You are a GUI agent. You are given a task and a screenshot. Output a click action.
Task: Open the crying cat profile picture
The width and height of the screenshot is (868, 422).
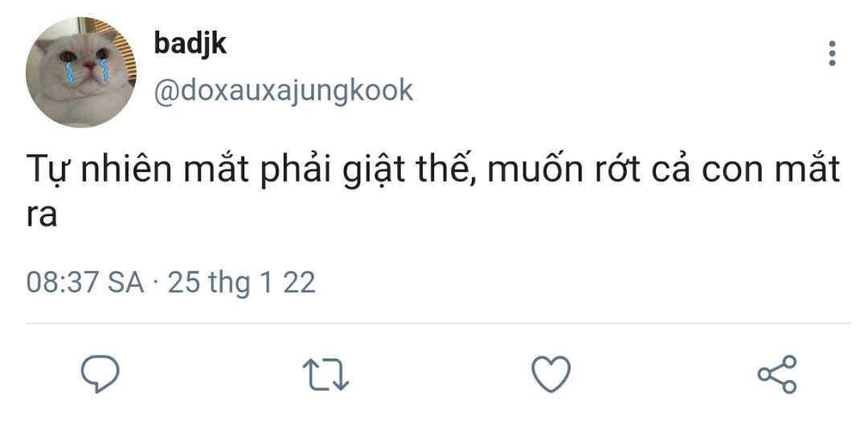tap(81, 73)
